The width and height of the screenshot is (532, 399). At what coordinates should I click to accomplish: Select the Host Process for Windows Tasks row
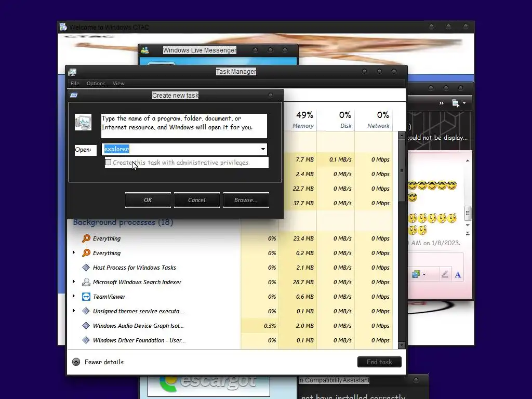[231, 268]
